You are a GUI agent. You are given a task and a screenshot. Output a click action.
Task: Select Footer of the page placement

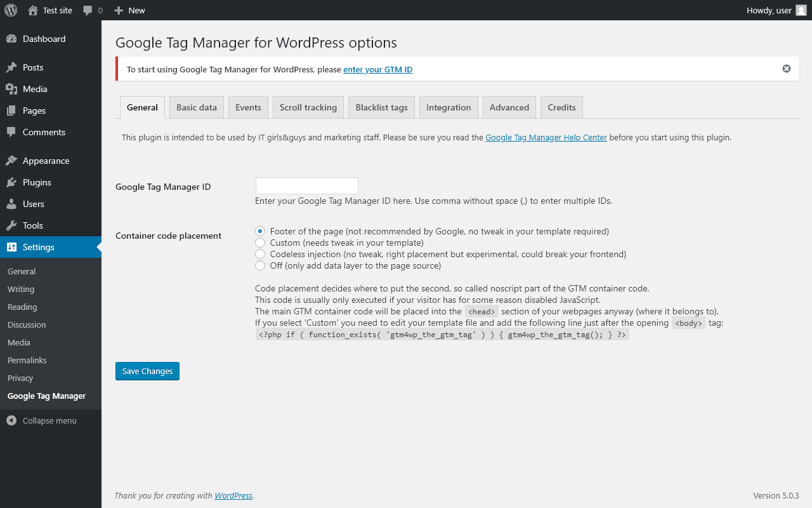(x=260, y=231)
